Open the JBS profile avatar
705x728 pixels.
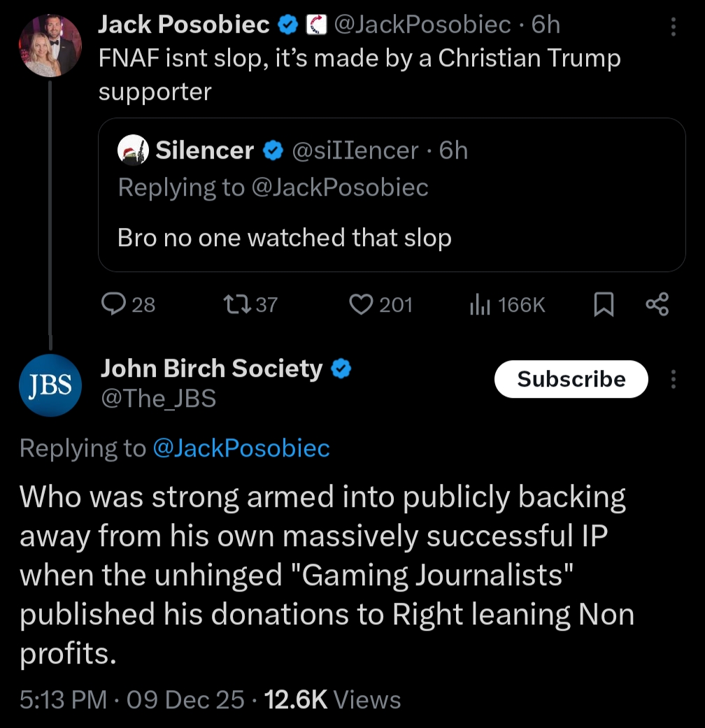[x=50, y=385]
